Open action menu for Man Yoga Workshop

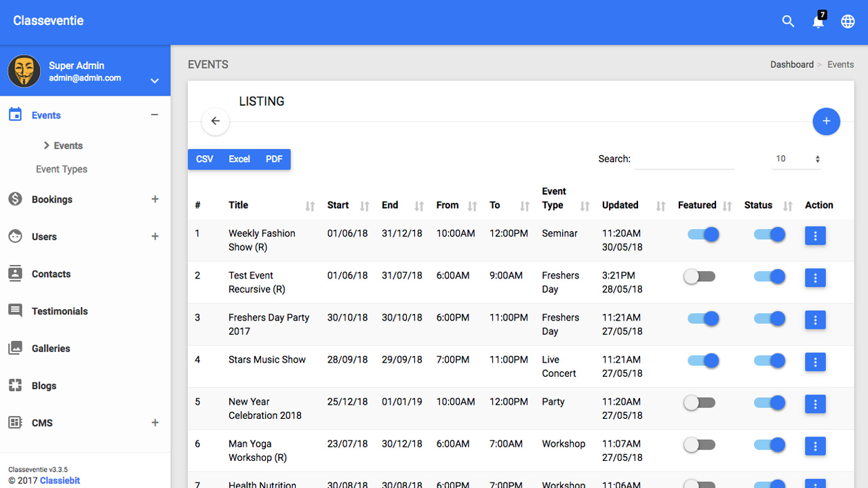click(815, 446)
